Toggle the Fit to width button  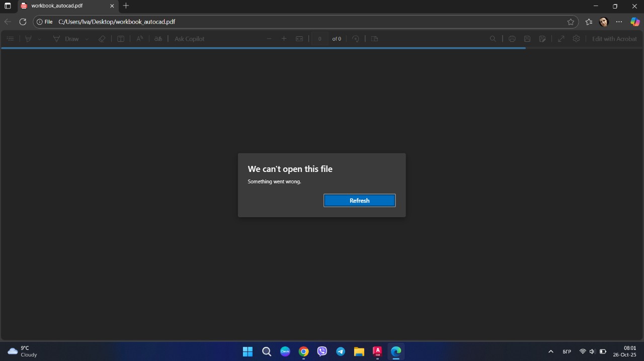pos(299,39)
